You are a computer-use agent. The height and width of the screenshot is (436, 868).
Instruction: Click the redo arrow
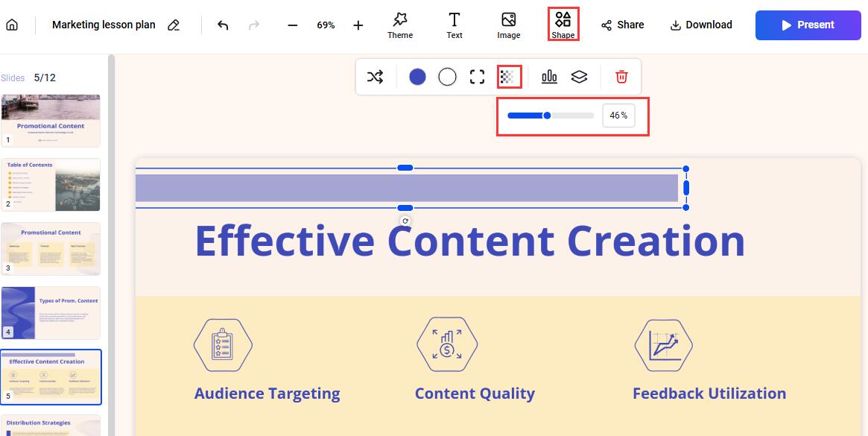click(x=254, y=25)
